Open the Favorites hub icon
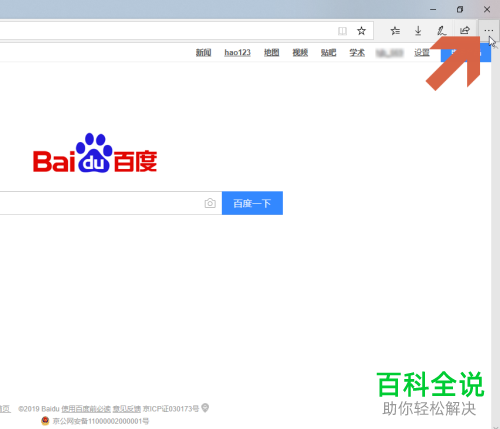The width and height of the screenshot is (500, 429). click(x=395, y=31)
